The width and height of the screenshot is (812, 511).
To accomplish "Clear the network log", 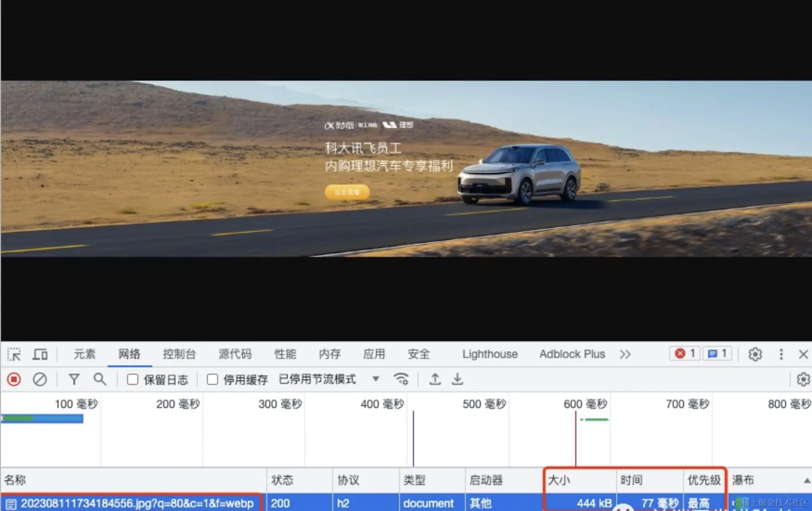I will 40,379.
